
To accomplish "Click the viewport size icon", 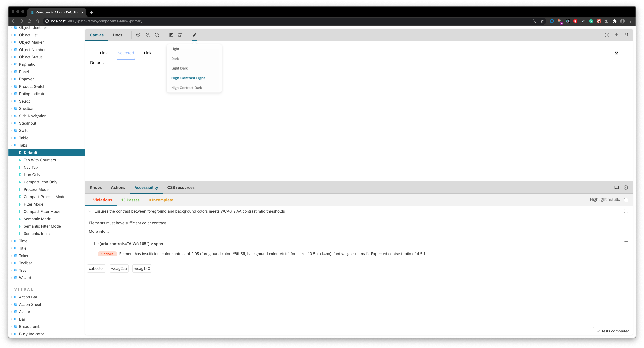I will click(180, 35).
